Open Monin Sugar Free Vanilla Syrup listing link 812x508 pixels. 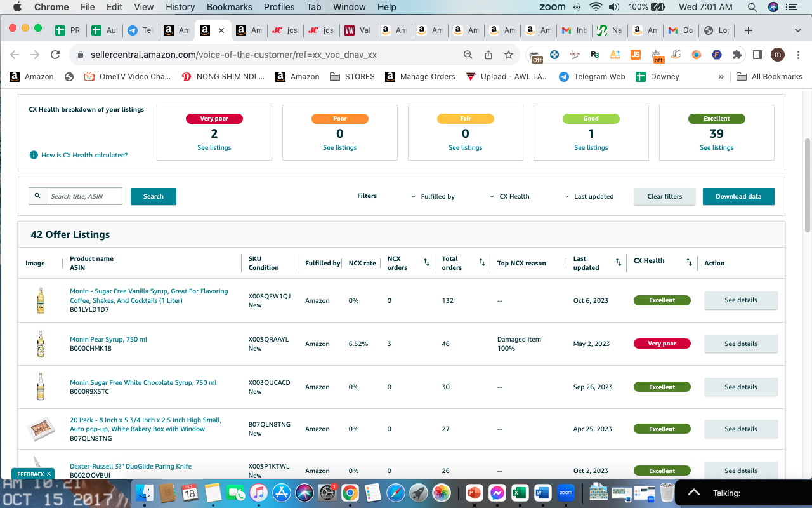[149, 296]
